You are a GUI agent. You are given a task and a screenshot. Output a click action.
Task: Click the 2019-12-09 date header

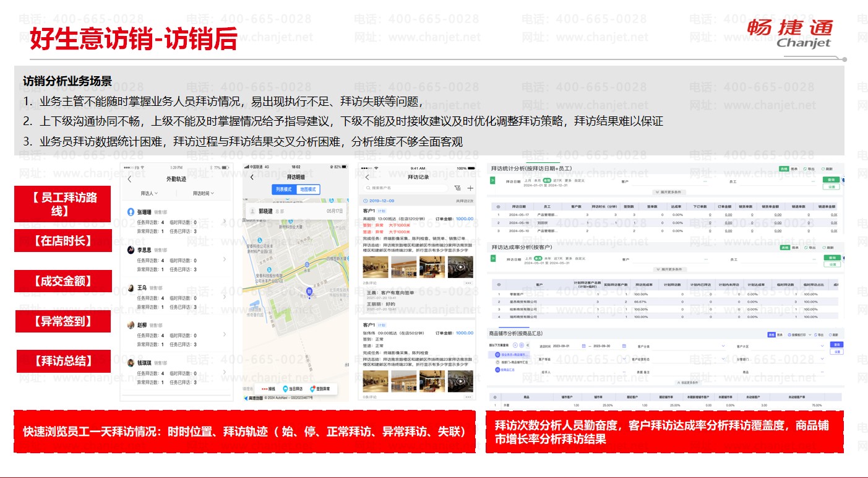(416, 201)
